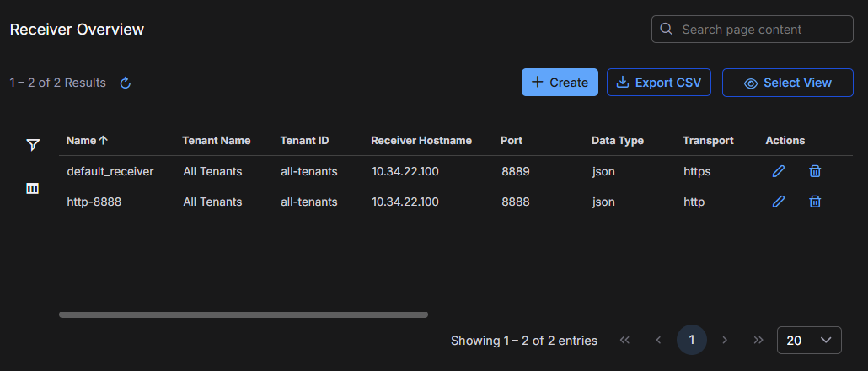The width and height of the screenshot is (868, 371).
Task: Edit the http-8888 receiver
Action: pyautogui.click(x=779, y=202)
